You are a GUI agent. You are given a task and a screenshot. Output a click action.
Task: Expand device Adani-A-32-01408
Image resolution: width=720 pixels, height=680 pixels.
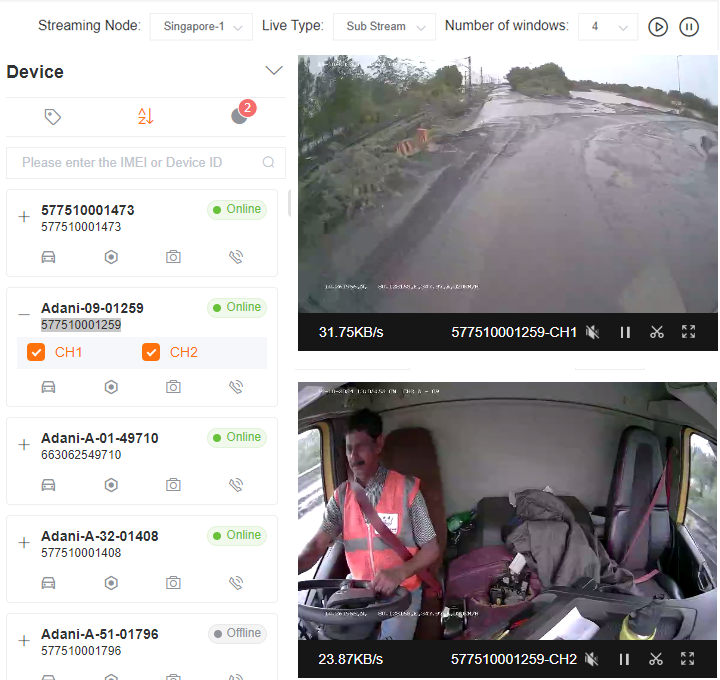pyautogui.click(x=24, y=542)
